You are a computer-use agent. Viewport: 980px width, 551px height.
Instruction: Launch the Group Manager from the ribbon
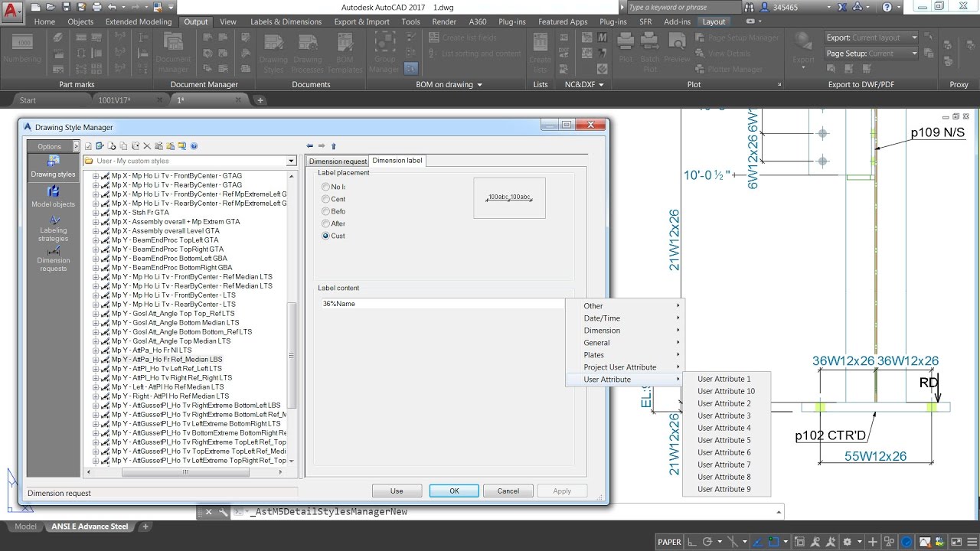point(384,52)
